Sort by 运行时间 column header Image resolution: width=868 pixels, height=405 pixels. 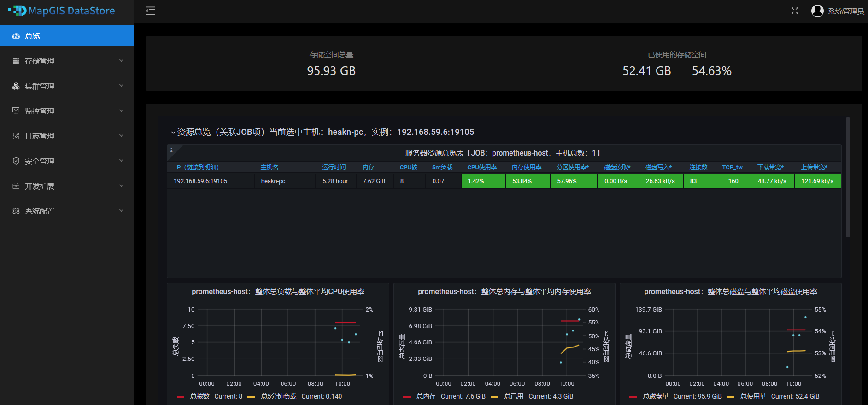tap(334, 168)
